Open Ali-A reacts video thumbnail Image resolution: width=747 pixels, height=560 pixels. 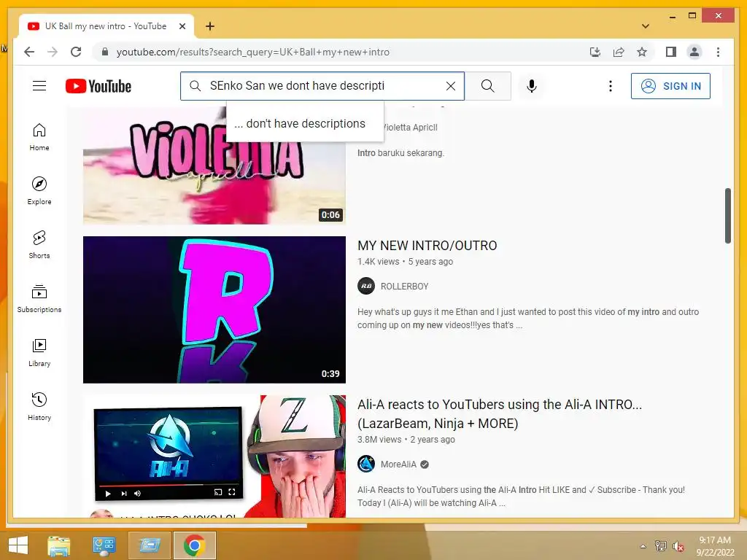pos(214,456)
